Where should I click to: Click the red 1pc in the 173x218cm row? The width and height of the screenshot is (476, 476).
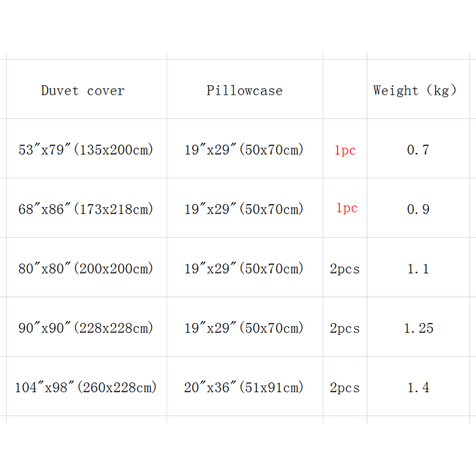346,208
